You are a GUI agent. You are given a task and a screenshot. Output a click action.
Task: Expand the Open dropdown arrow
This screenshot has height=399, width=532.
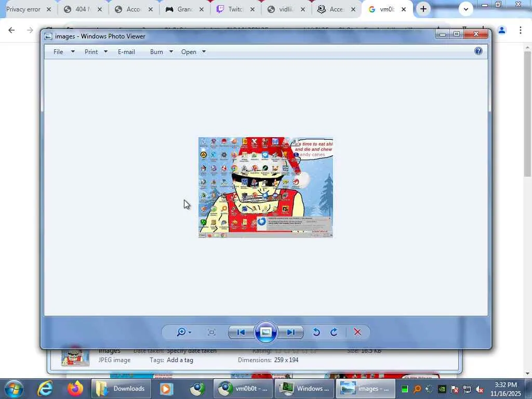[204, 52]
